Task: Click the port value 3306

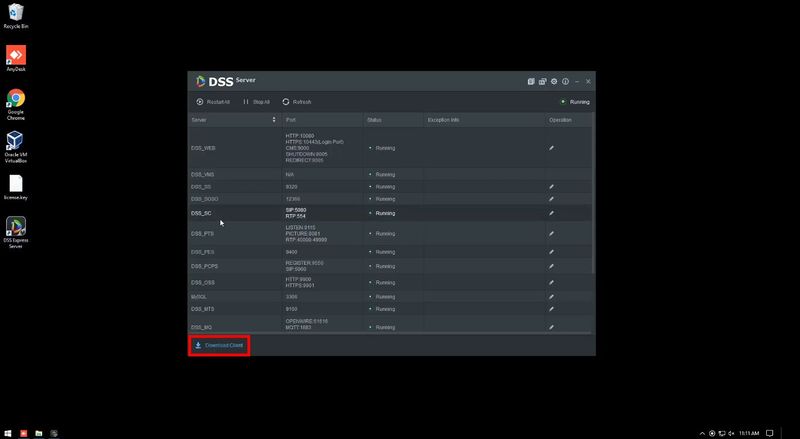Action: click(x=291, y=297)
